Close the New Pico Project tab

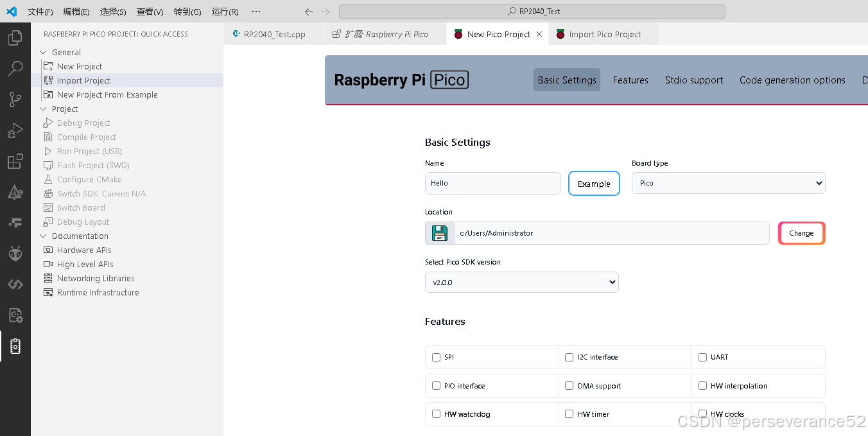click(539, 34)
